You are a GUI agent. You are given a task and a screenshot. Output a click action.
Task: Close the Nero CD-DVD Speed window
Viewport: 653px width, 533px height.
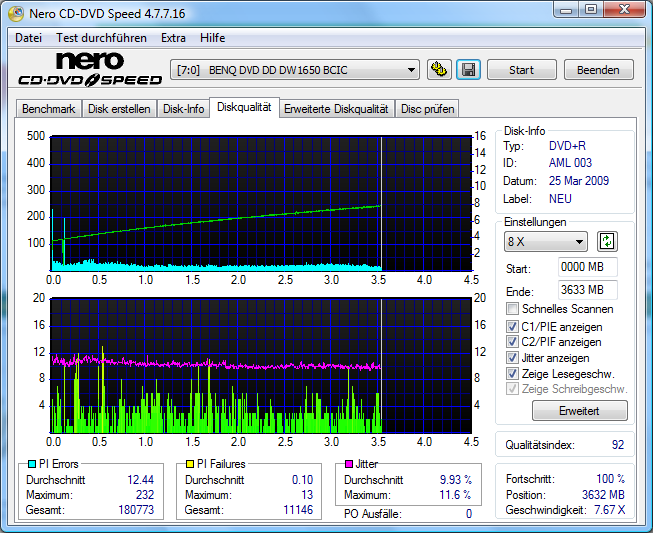(624, 10)
